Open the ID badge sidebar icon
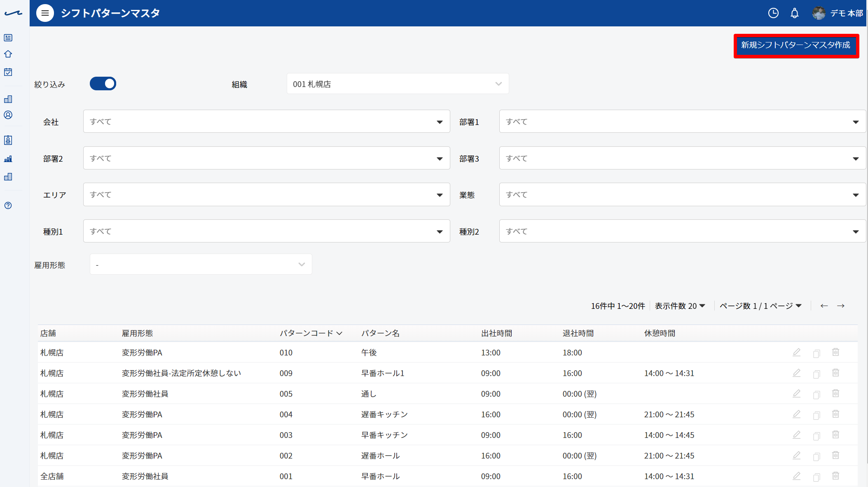This screenshot has width=868, height=487. click(x=8, y=140)
